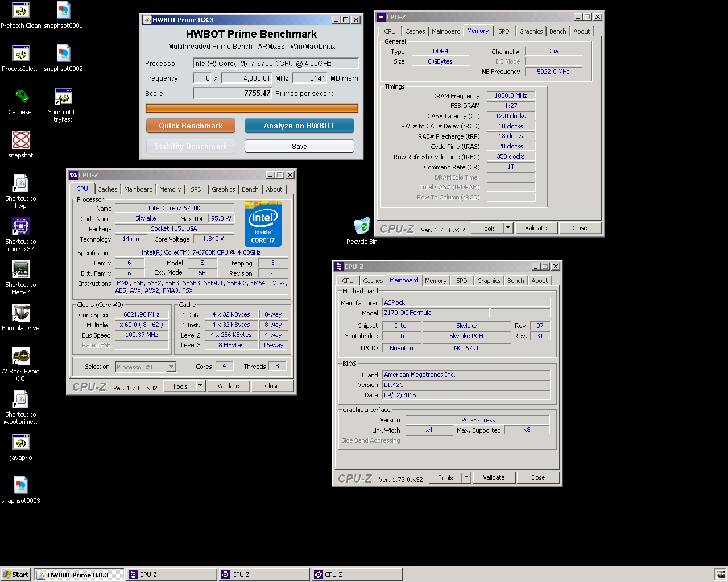This screenshot has height=582, width=728.
Task: Click Memory CPU-Z window title bar icon
Action: (381, 17)
